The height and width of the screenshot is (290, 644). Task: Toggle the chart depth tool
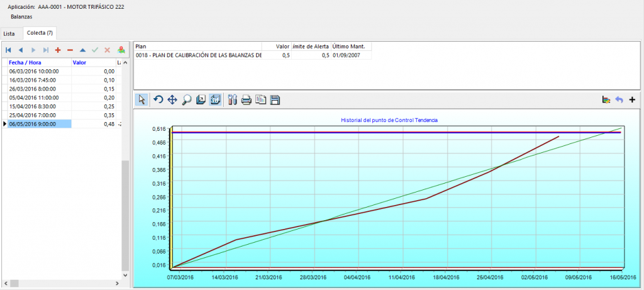click(201, 99)
